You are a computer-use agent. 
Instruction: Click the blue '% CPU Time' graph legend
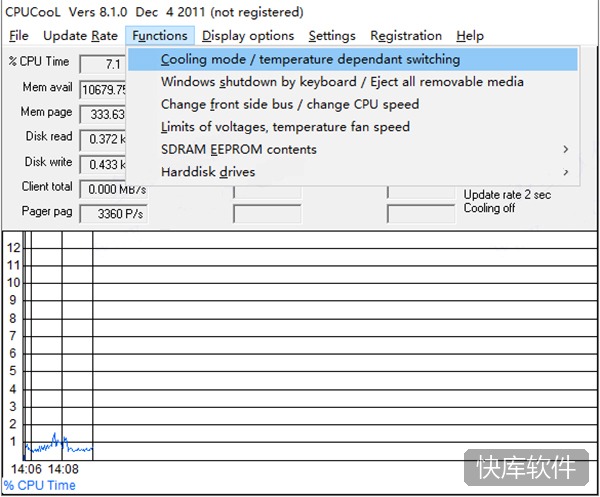40,485
